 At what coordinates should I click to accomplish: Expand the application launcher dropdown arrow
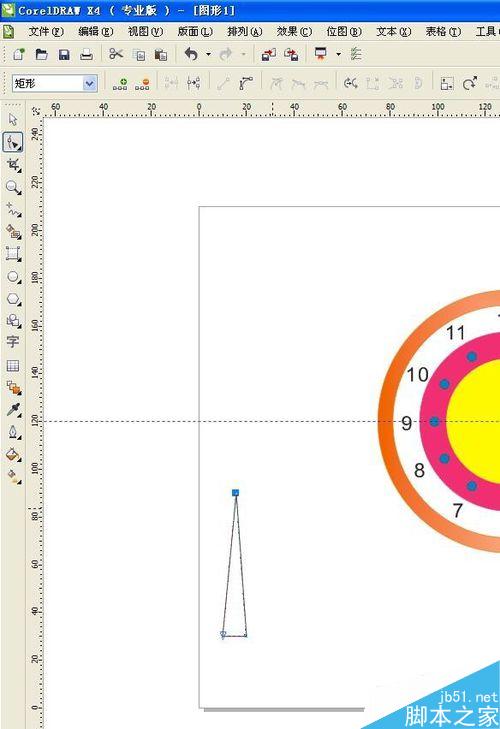339,54
